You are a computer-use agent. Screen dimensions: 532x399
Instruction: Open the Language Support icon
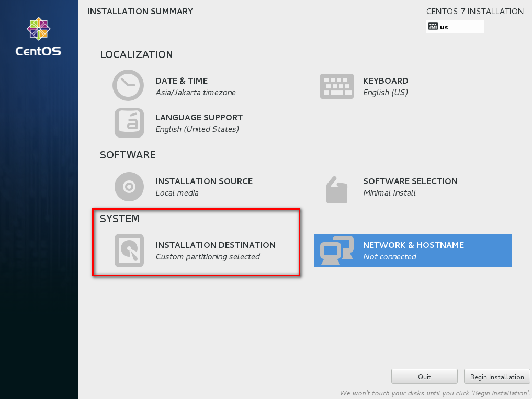[129, 123]
